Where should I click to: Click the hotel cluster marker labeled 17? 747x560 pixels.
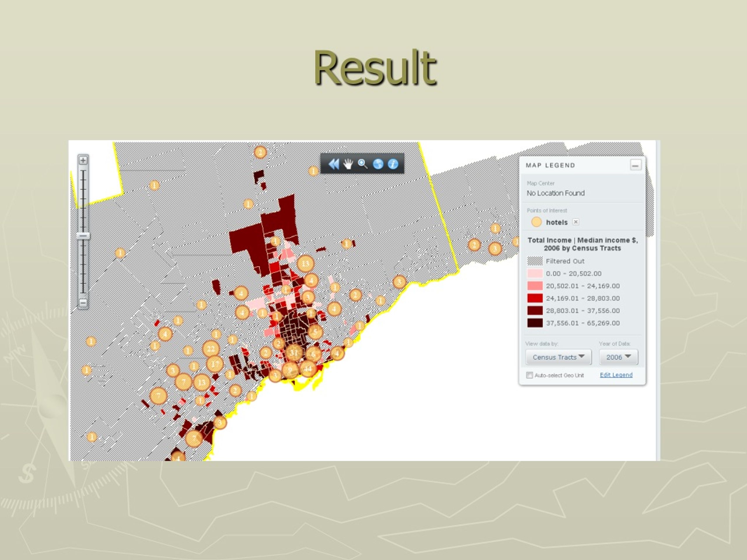pyautogui.click(x=215, y=364)
